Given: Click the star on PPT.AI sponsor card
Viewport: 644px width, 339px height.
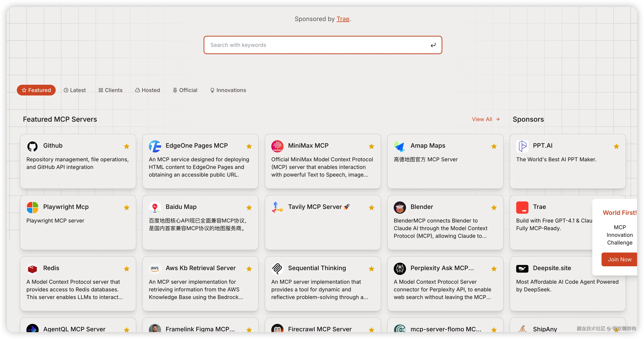Looking at the screenshot, I should [x=616, y=146].
